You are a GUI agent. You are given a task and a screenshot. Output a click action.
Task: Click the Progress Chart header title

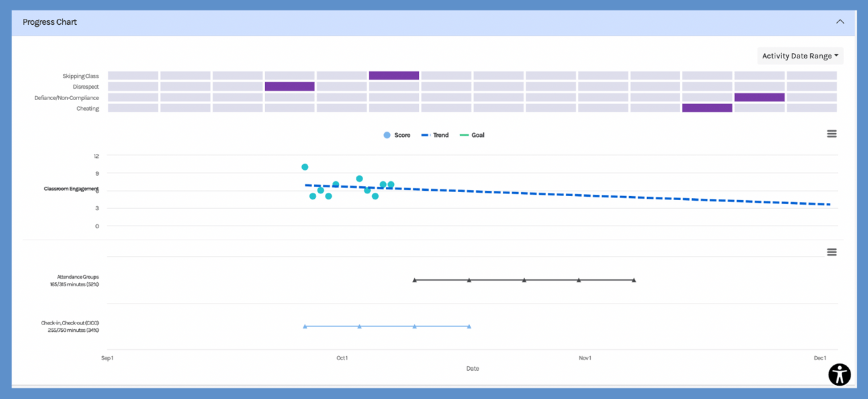pos(50,22)
